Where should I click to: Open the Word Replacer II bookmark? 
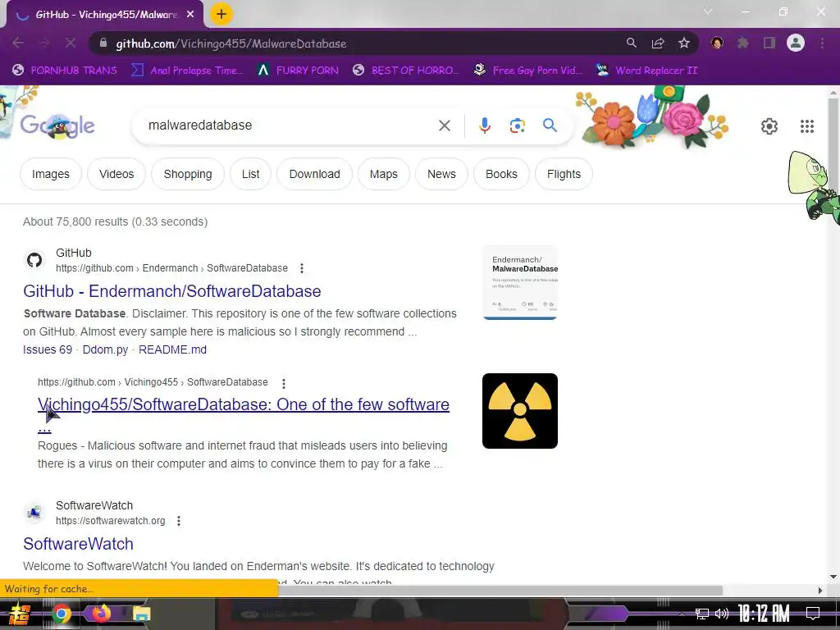pos(647,71)
